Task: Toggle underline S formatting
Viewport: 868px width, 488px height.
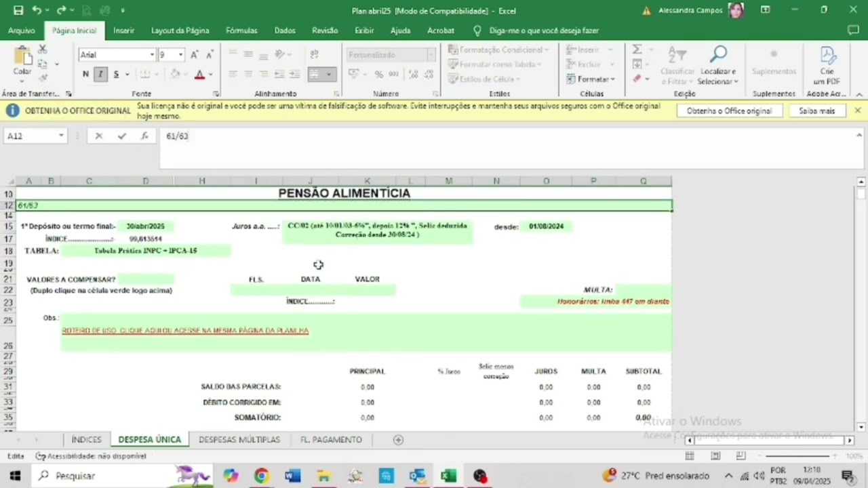Action: point(116,75)
